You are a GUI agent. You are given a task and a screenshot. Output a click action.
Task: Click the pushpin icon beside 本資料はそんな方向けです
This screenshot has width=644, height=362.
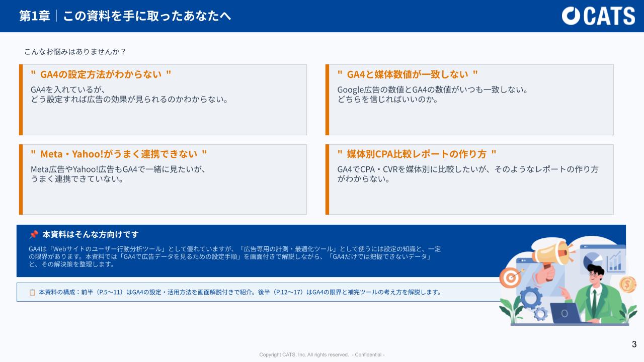[34, 234]
